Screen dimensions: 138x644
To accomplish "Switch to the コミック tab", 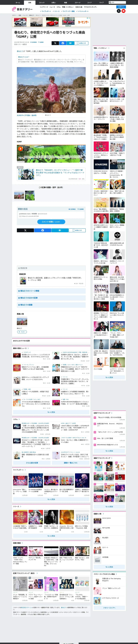I will (x=42, y=2).
